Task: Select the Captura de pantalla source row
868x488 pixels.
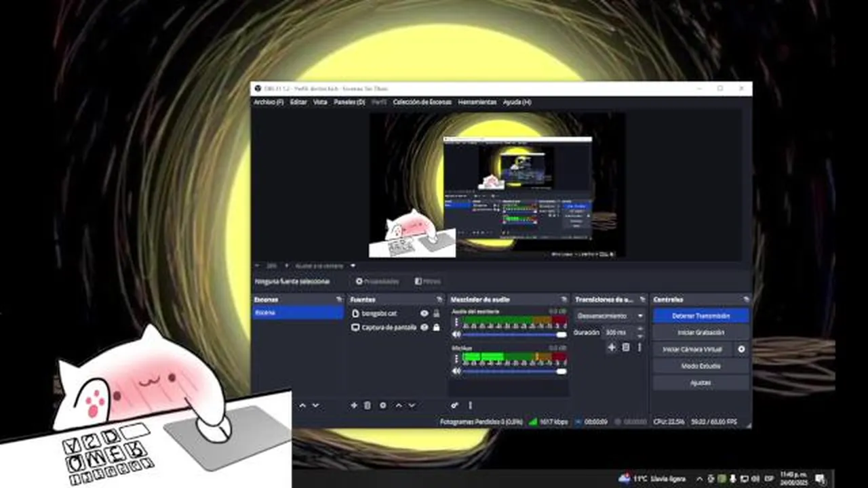Action: [x=395, y=327]
